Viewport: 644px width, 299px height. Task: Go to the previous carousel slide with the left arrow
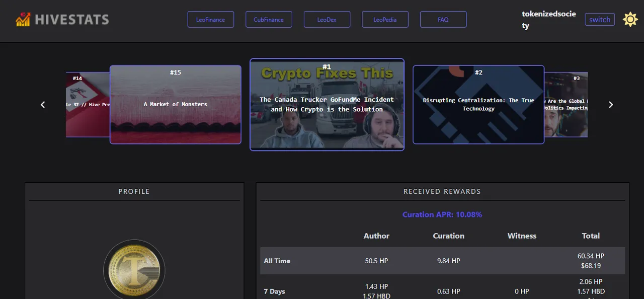[x=43, y=105]
